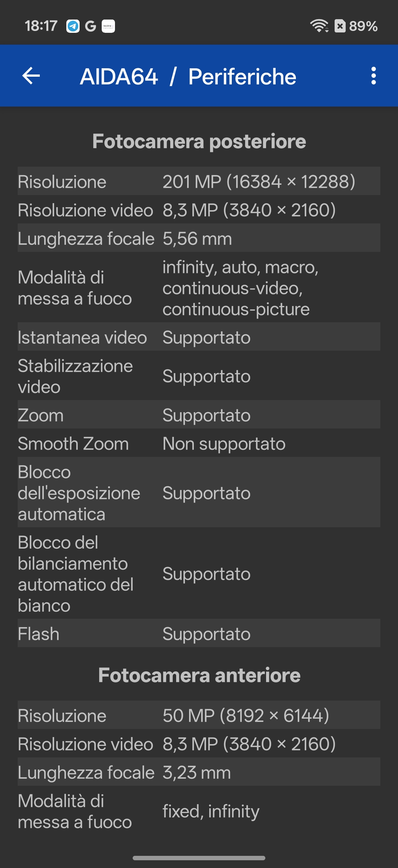Tap the Telegram notification icon

[x=73, y=26]
